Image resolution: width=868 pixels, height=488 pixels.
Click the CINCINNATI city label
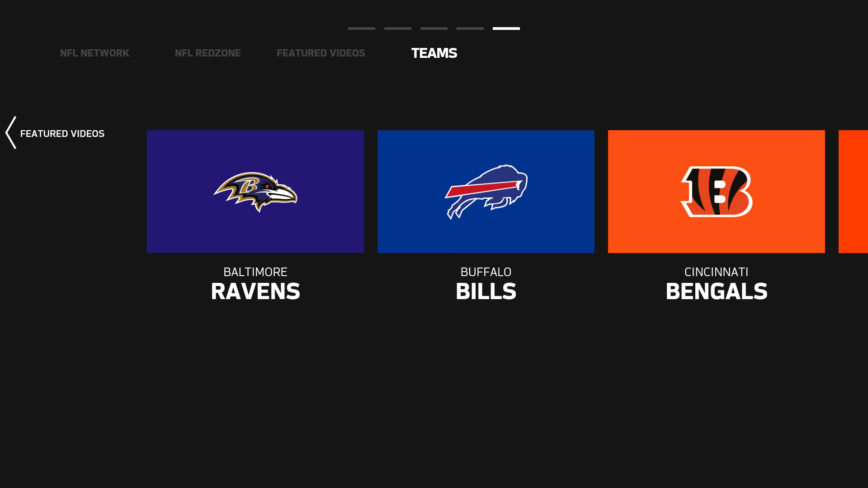717,272
